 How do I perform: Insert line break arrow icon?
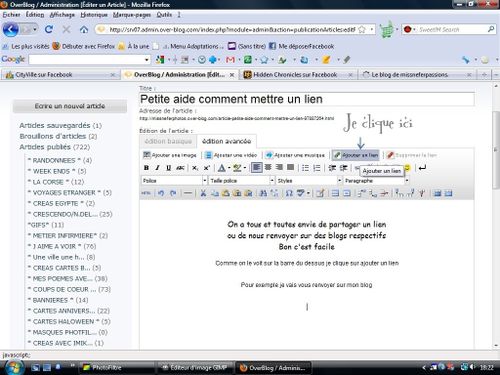(422, 168)
